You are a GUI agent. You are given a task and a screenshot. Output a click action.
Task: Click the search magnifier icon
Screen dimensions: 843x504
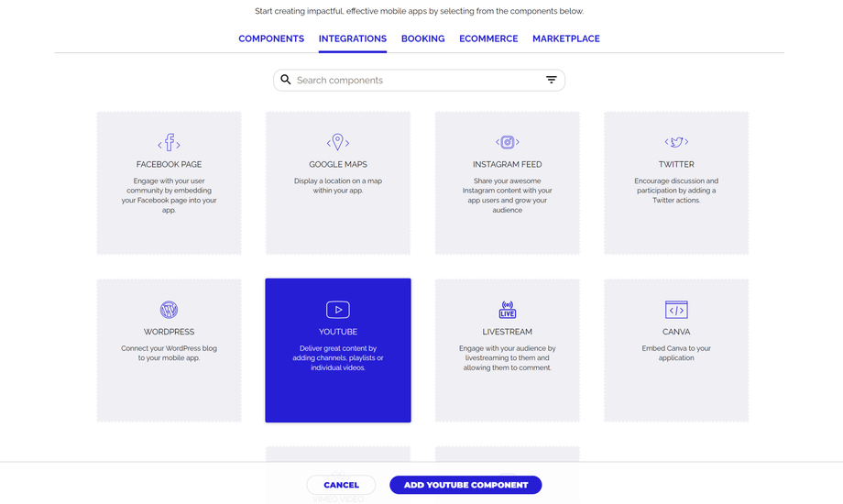(x=286, y=80)
